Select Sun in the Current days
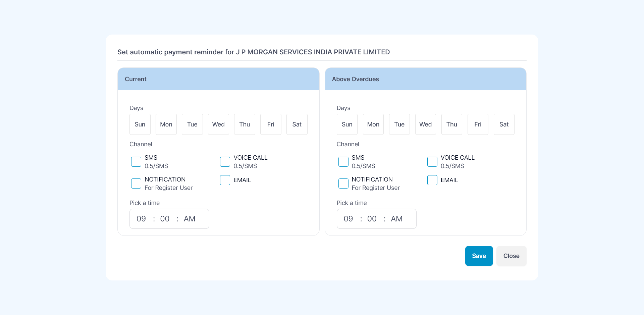The height and width of the screenshot is (315, 644). tap(140, 124)
